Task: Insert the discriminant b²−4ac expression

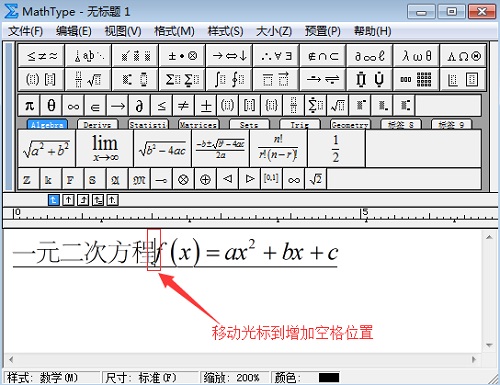Action: [x=163, y=149]
